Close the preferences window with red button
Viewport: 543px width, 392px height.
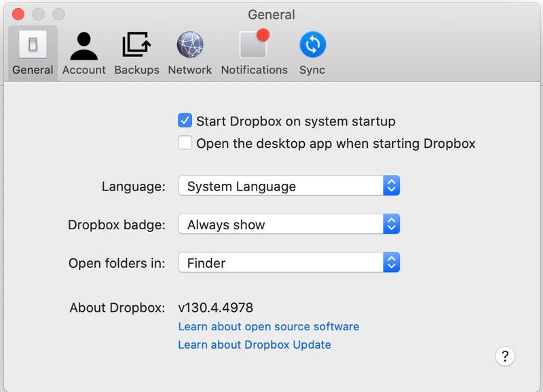[x=18, y=14]
